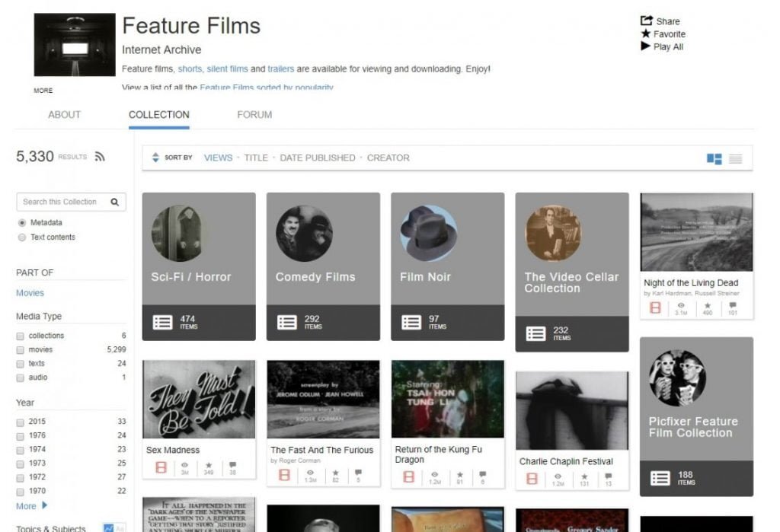
Task: Check the 1973 year filter checkbox
Action: pyautogui.click(x=21, y=464)
